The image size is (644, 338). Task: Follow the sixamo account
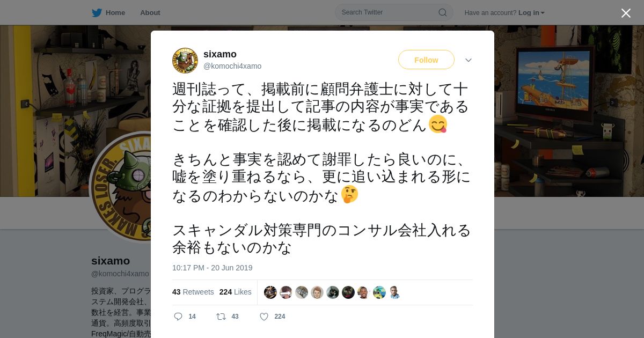[426, 60]
